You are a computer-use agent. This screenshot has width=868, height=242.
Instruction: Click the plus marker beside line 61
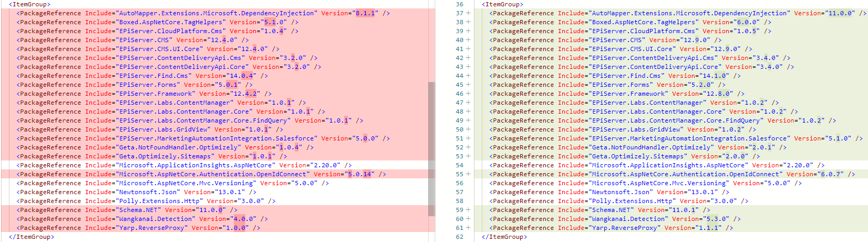click(x=468, y=228)
